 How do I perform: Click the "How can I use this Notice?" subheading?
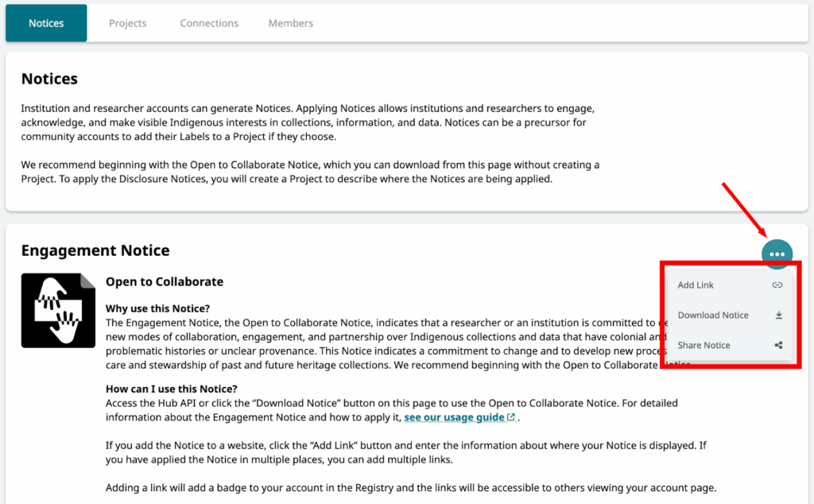(172, 389)
